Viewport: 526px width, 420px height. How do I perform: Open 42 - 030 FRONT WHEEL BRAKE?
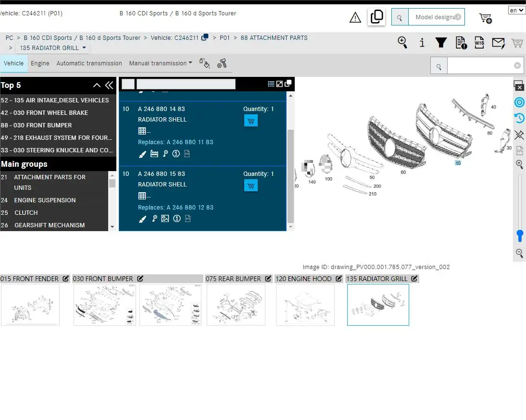[x=44, y=112]
